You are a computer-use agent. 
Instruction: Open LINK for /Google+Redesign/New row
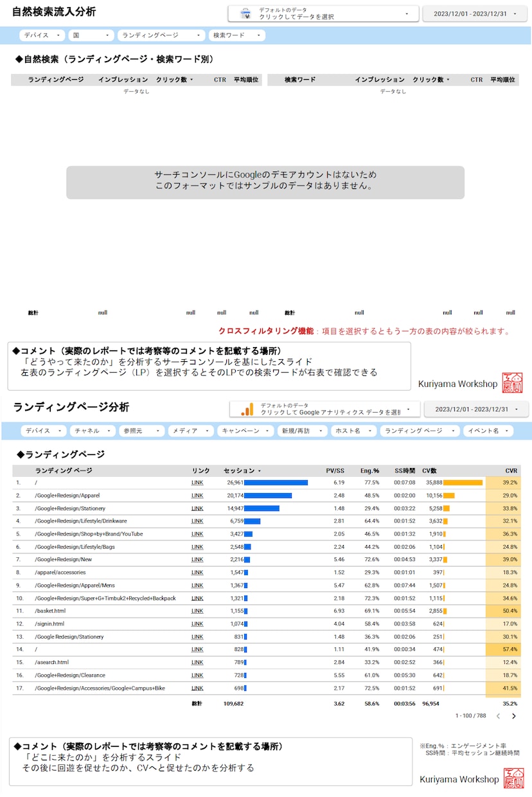click(197, 560)
